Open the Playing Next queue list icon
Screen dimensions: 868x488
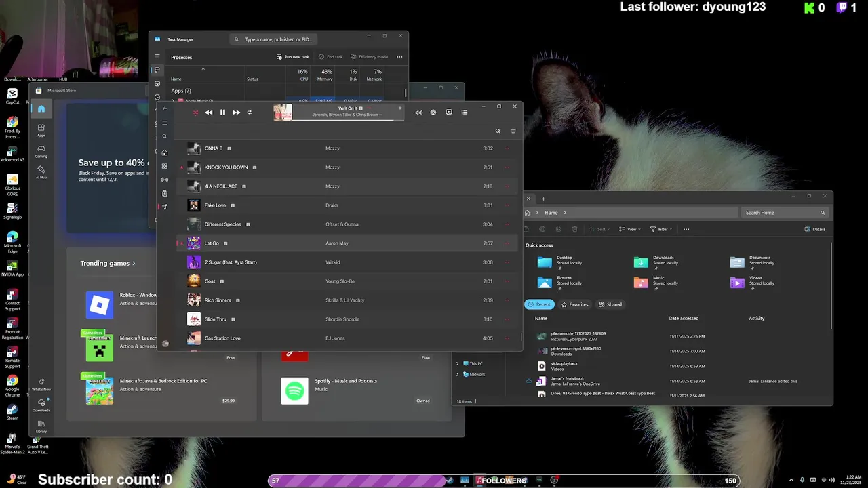(465, 113)
